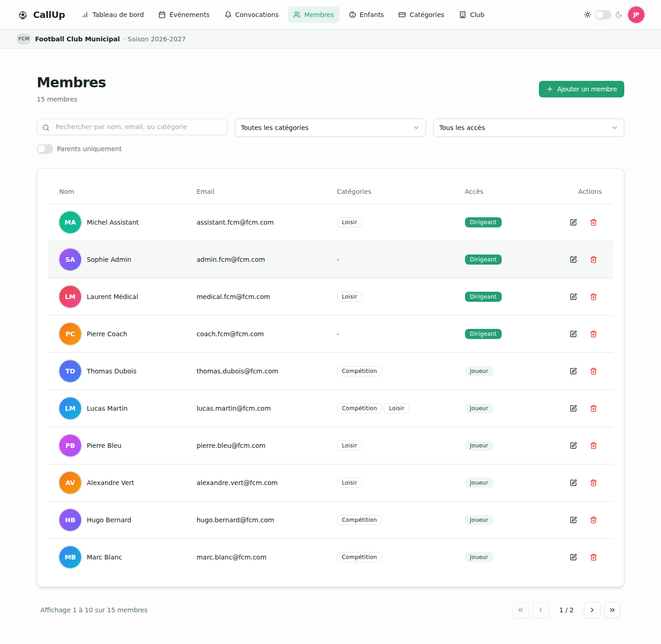Click edit pencil for Thomas Dubois
This screenshot has width=661, height=644.
pyautogui.click(x=573, y=371)
